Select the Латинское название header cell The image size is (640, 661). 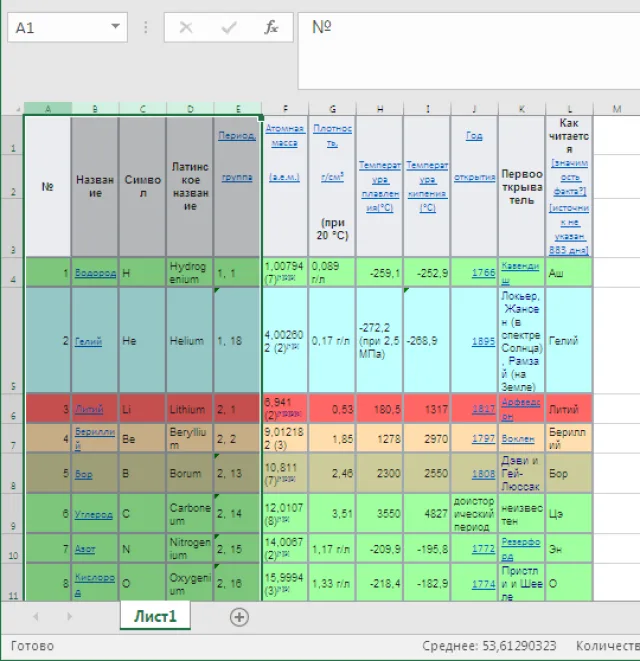click(190, 186)
